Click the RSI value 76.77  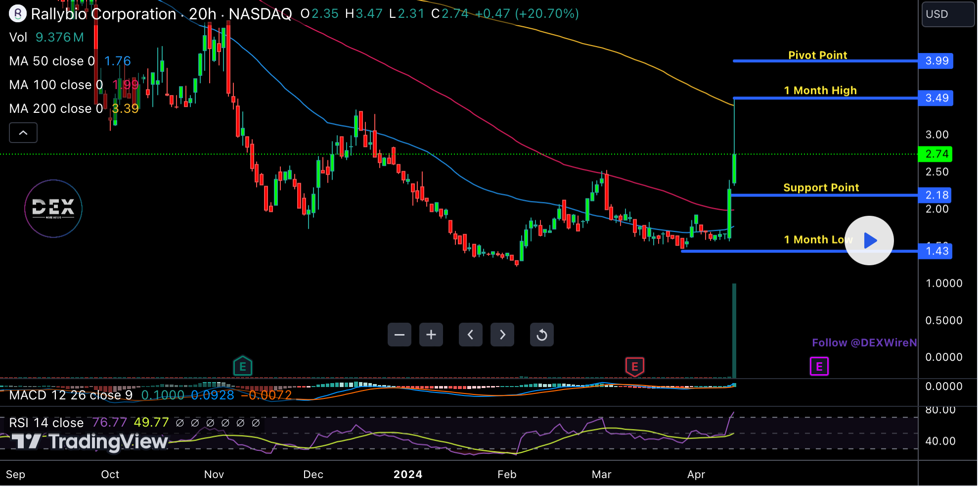tap(110, 423)
